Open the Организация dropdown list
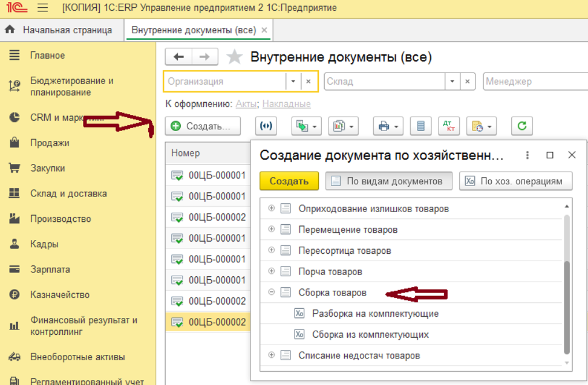The width and height of the screenshot is (588, 385). [293, 81]
